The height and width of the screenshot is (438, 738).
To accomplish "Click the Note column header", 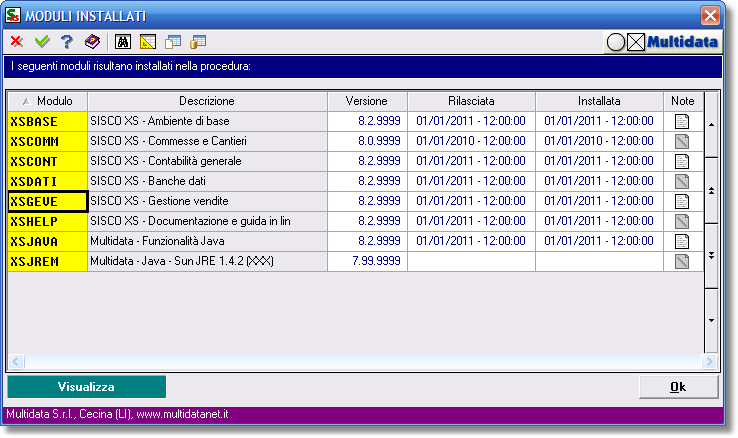I will click(683, 101).
